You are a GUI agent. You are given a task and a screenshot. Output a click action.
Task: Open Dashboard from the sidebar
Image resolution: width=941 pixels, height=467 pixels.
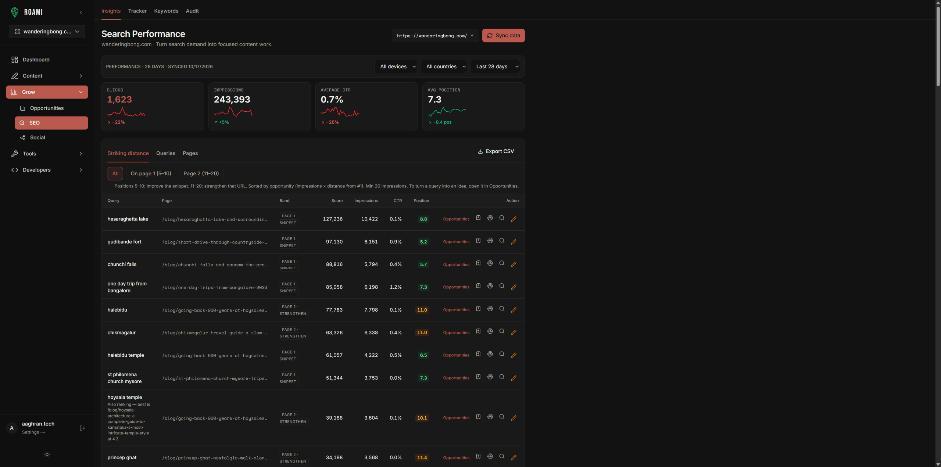tap(47, 59)
